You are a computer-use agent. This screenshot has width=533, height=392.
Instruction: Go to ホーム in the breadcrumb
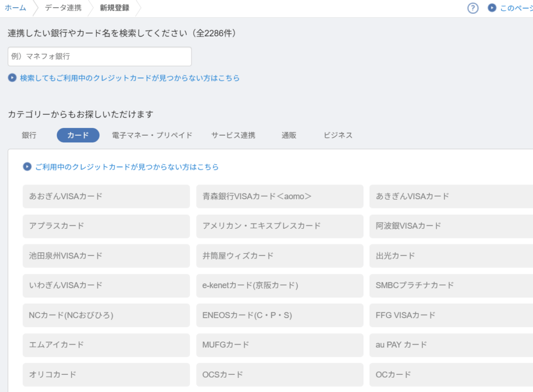pos(16,8)
